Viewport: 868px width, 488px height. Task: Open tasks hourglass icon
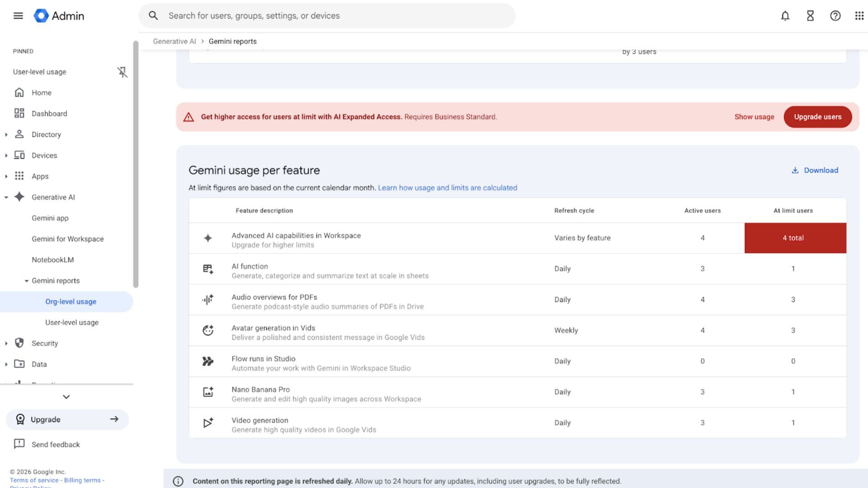click(x=810, y=16)
